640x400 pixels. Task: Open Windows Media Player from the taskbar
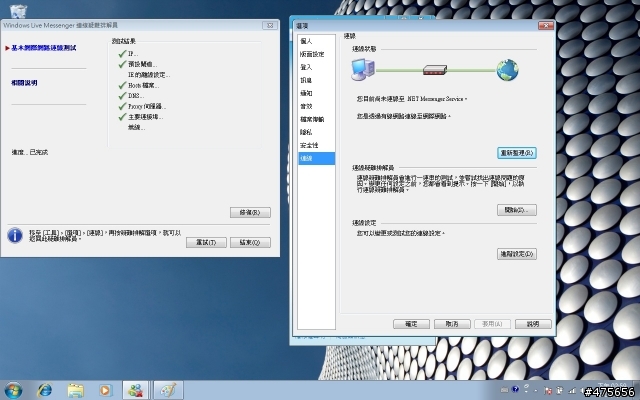[x=105, y=391]
